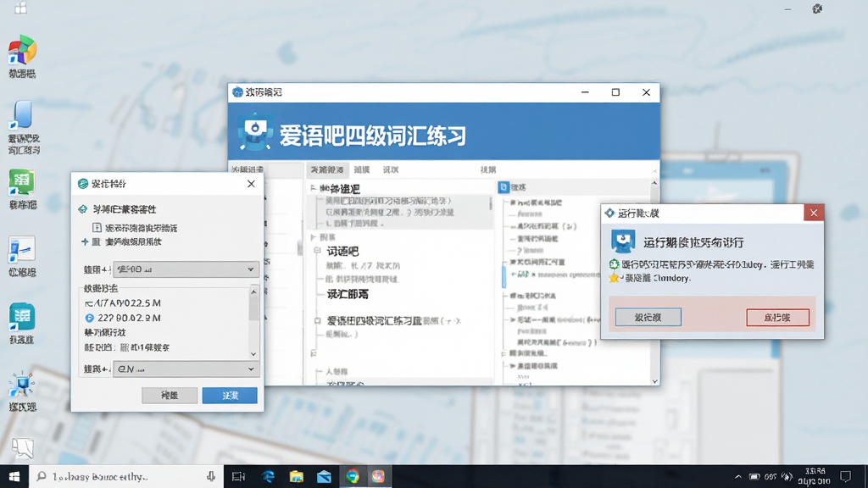
Task: Select the 词语吧 tree item
Action: pyautogui.click(x=342, y=251)
